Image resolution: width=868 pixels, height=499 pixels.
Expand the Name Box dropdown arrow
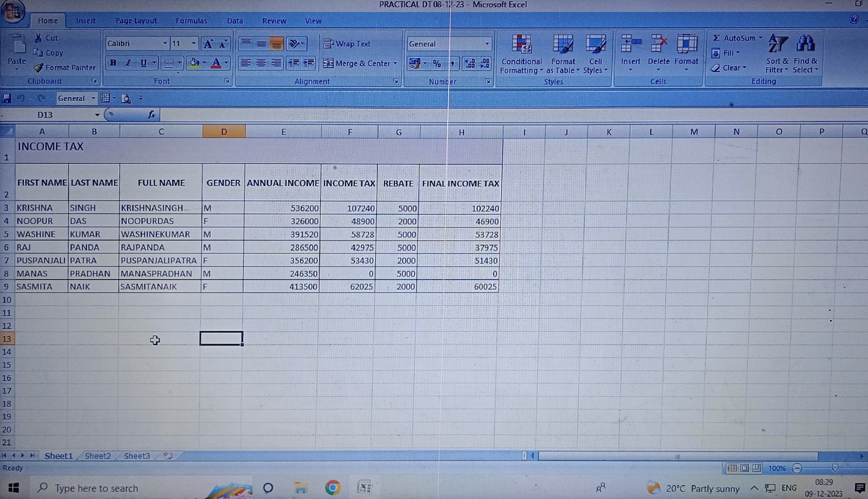[97, 115]
